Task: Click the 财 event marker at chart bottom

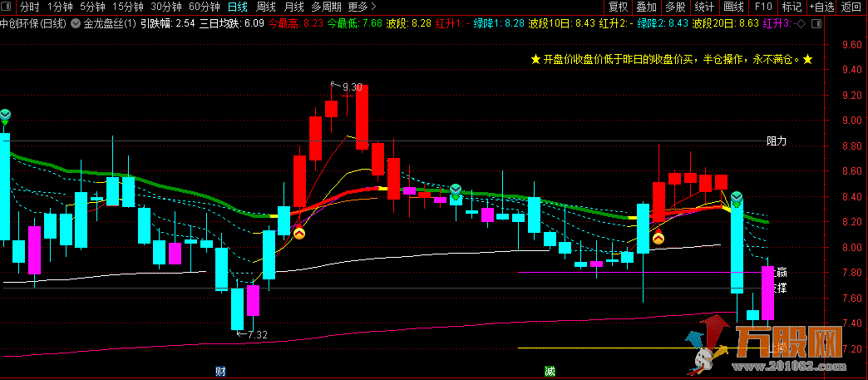Action: pos(219,371)
